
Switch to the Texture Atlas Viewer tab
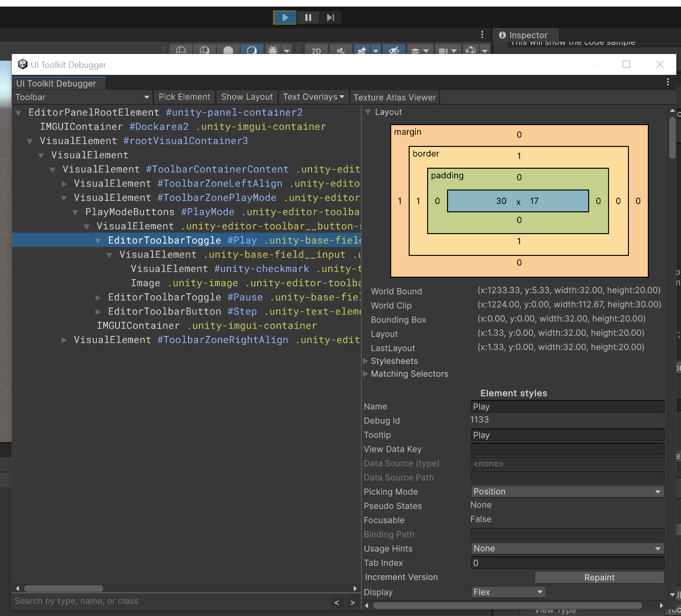394,97
